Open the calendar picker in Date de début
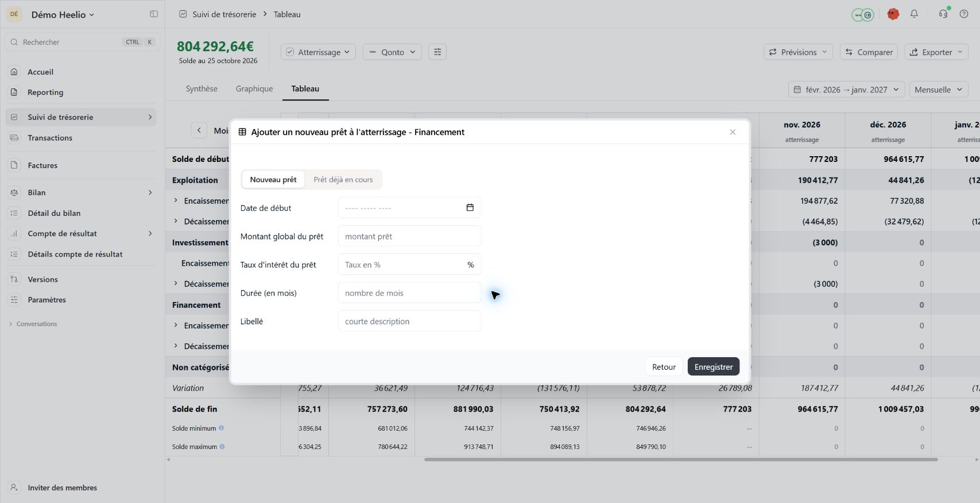The height and width of the screenshot is (503, 980). [x=470, y=208]
